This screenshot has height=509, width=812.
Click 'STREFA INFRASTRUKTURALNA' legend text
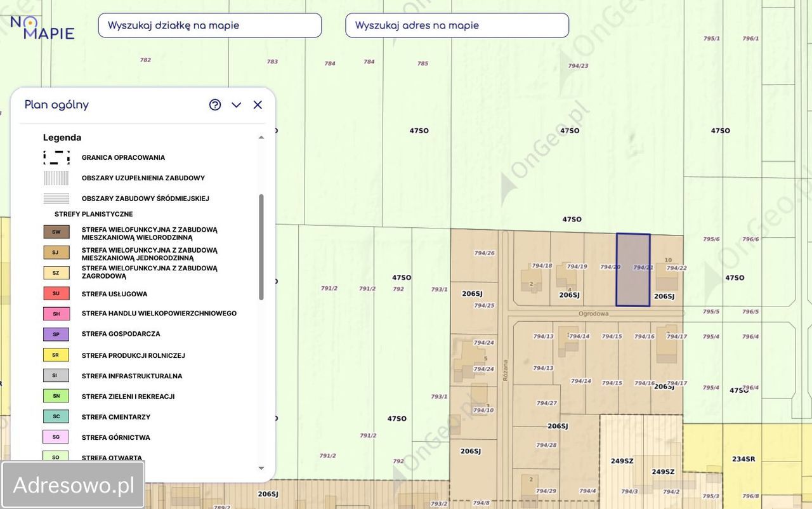[132, 376]
